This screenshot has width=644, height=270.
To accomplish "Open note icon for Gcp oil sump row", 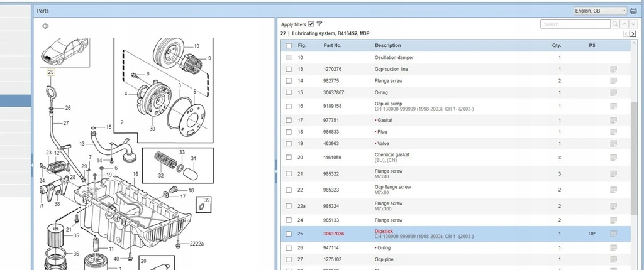I will 614,106.
